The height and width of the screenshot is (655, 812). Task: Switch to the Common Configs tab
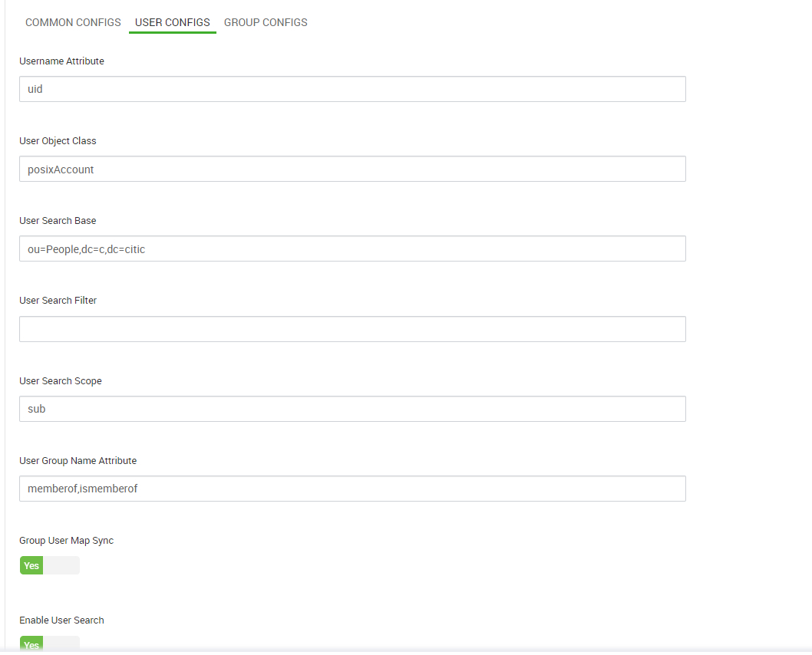73,22
